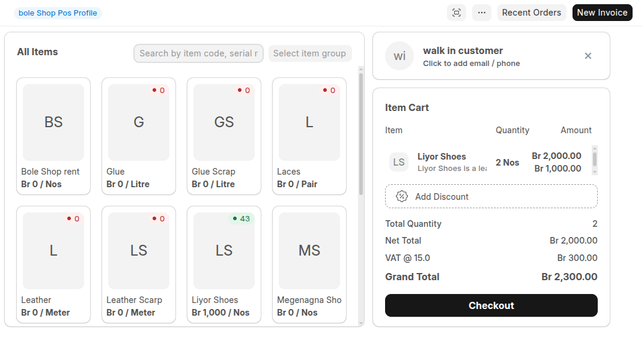This screenshot has height=363, width=644.
Task: Click the items list scrollbar down arrow
Action: (361, 322)
